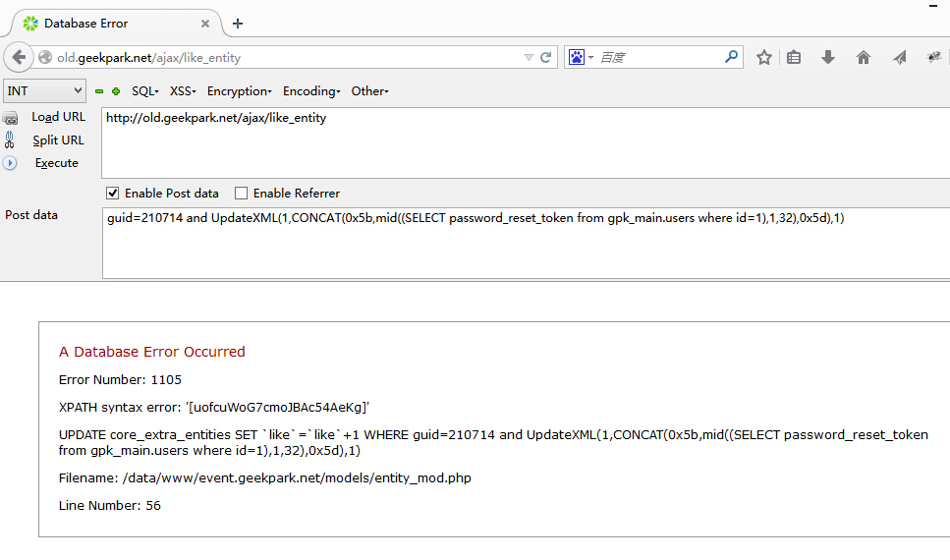Click the Execute button
The width and height of the screenshot is (950, 560).
coord(56,163)
